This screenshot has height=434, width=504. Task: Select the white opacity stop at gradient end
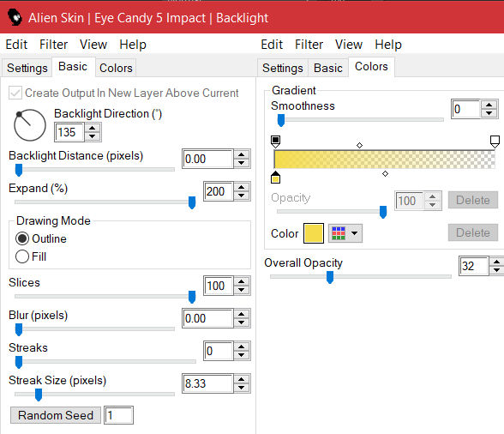pyautogui.click(x=495, y=142)
